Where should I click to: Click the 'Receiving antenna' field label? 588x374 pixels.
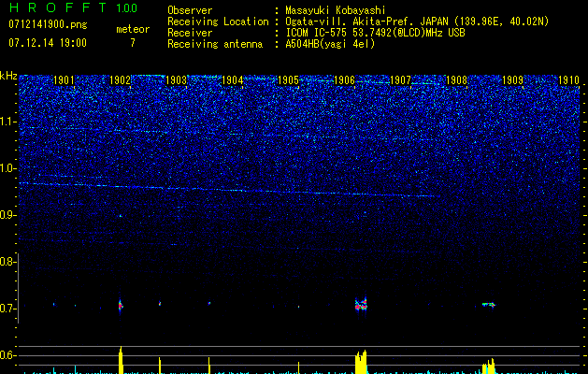pos(215,44)
